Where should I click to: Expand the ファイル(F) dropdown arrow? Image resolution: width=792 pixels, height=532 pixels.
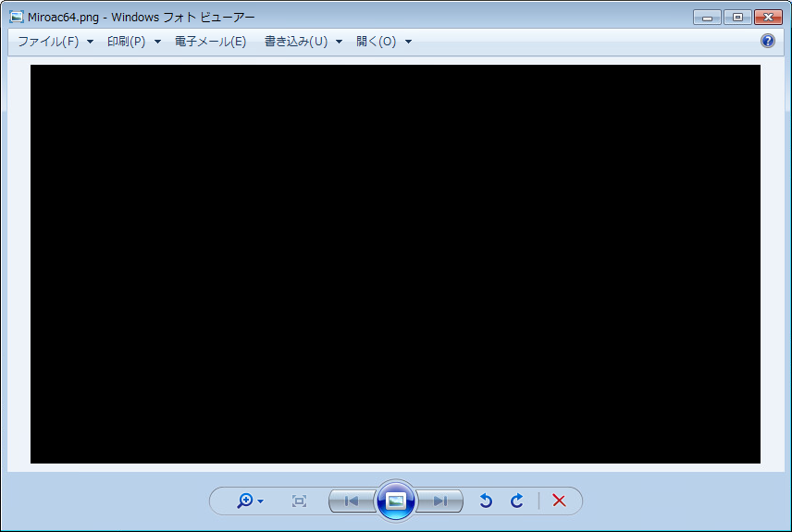tap(90, 42)
